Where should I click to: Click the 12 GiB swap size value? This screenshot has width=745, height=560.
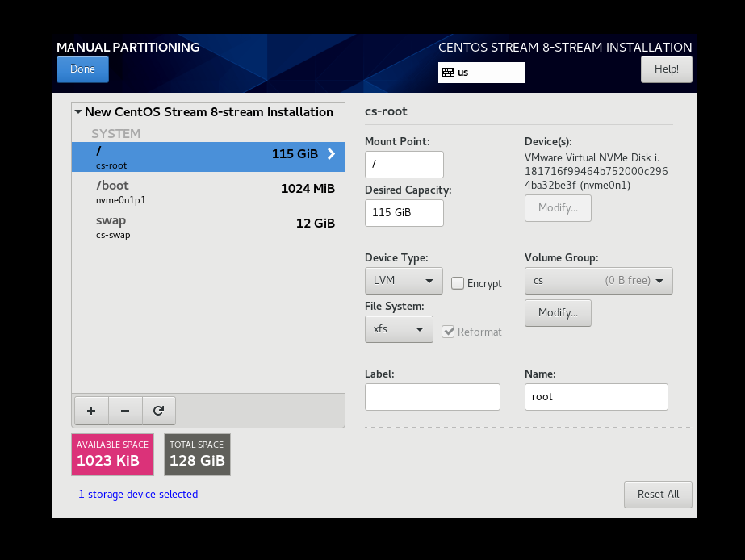pos(316,224)
